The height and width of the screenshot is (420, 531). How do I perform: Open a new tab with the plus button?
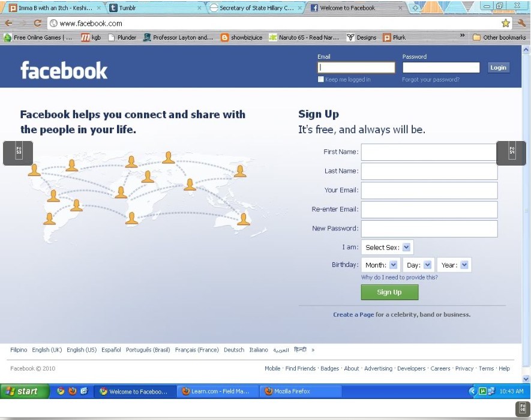click(x=415, y=8)
